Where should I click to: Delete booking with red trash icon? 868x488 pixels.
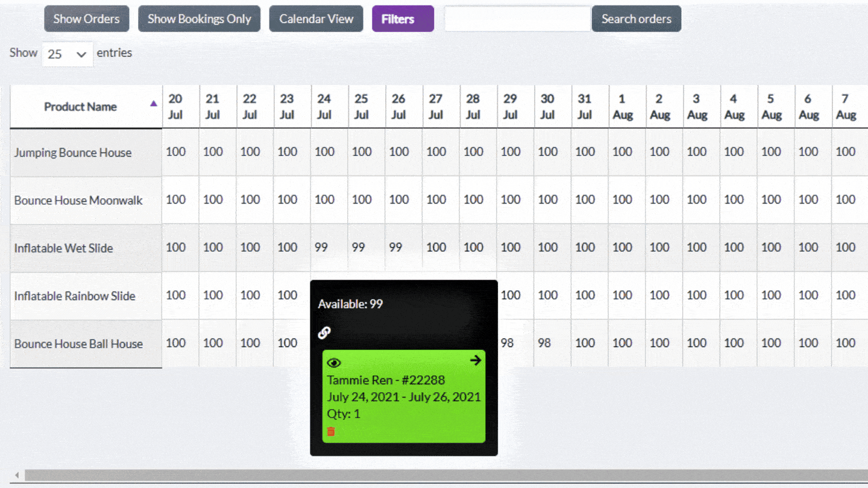click(x=331, y=431)
